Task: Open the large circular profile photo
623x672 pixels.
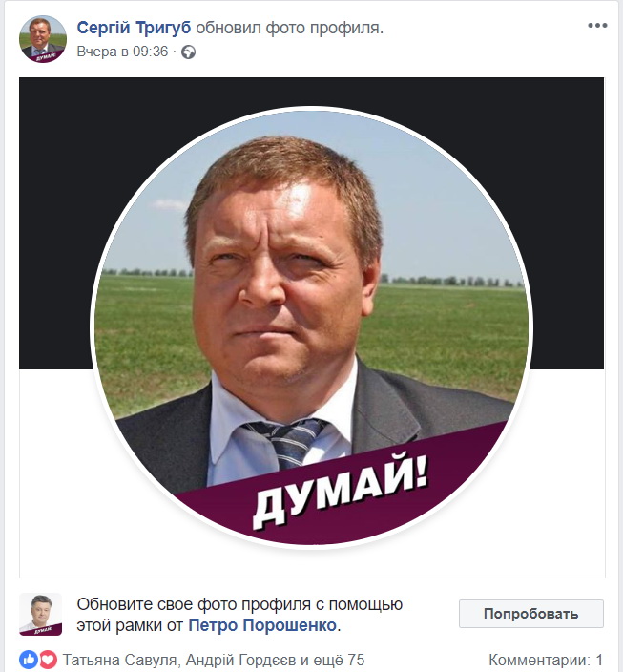Action: tap(311, 327)
